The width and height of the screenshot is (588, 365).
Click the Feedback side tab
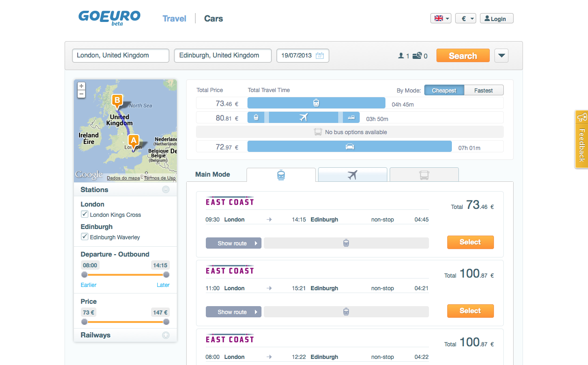pyautogui.click(x=581, y=139)
